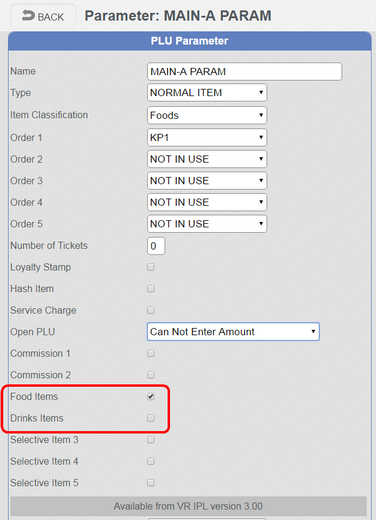This screenshot has height=520, width=376.
Task: Expand the Order 3 dropdown
Action: [207, 181]
